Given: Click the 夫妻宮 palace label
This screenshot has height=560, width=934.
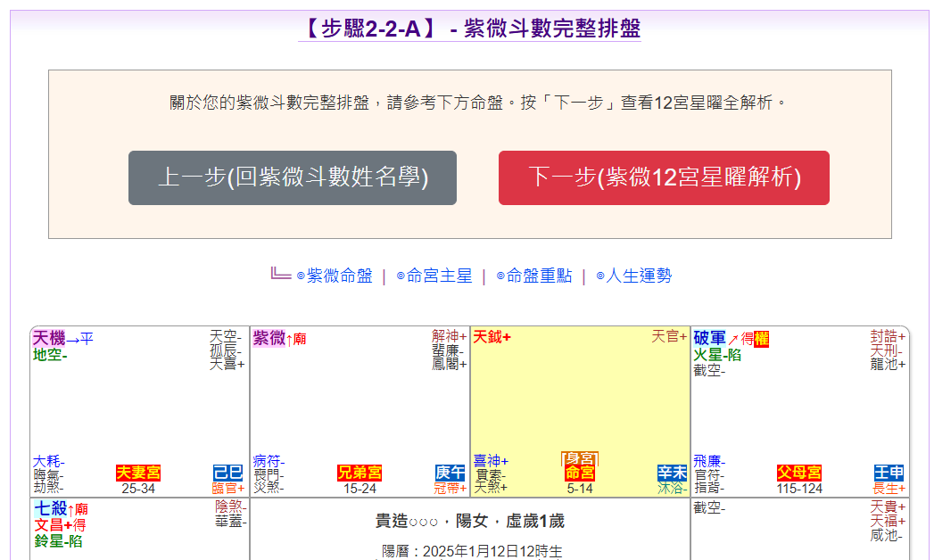Looking at the screenshot, I should pos(138,473).
